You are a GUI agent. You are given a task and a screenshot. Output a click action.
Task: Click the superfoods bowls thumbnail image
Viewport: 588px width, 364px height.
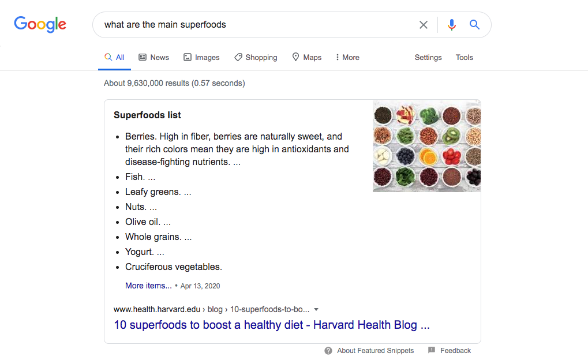[x=426, y=146]
